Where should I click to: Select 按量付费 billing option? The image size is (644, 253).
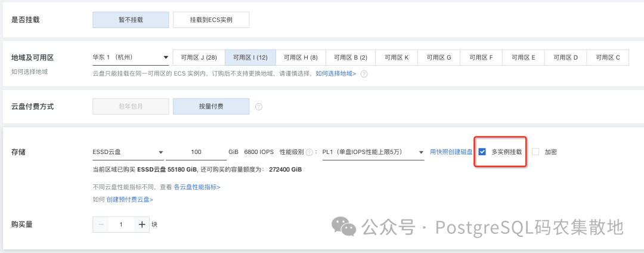pyautogui.click(x=211, y=106)
